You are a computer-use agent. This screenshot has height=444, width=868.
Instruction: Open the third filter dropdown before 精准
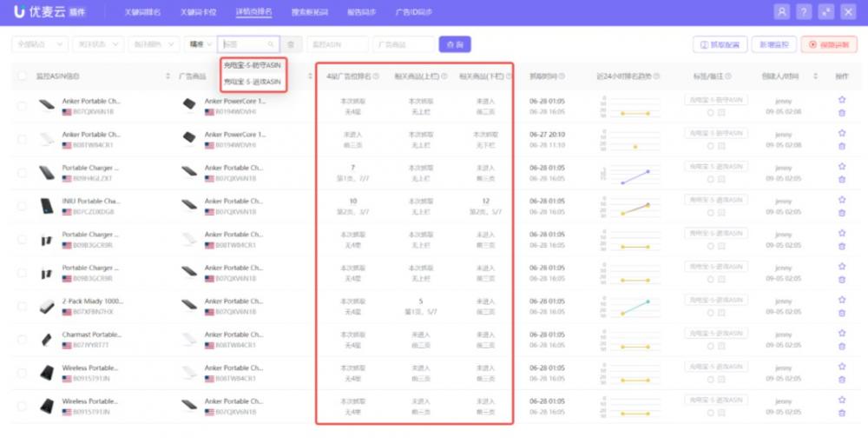coord(155,44)
